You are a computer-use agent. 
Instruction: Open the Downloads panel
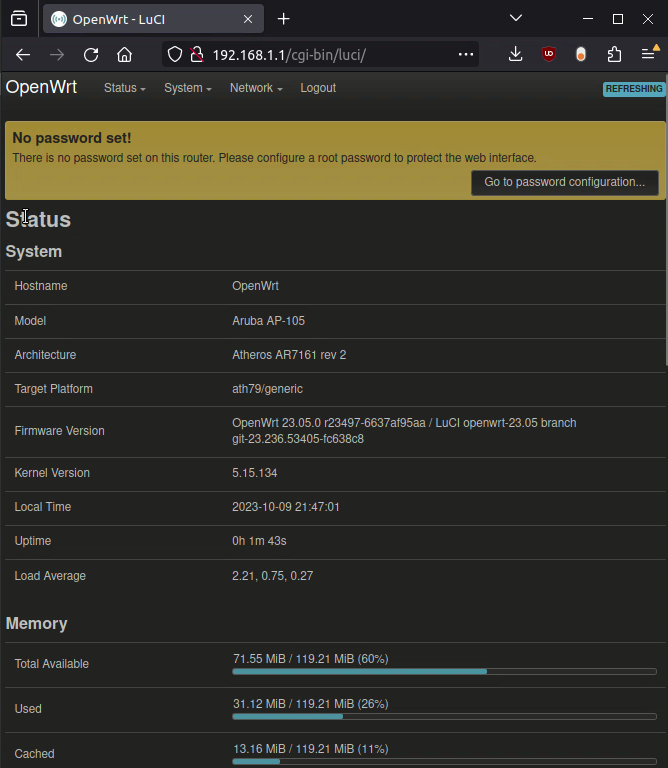[x=515, y=54]
